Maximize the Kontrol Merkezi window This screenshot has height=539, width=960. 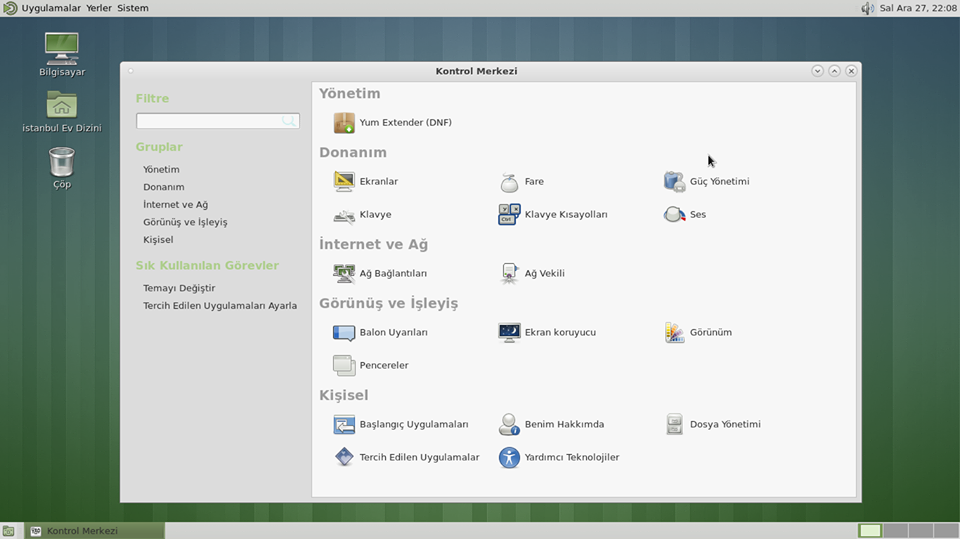[x=834, y=71]
